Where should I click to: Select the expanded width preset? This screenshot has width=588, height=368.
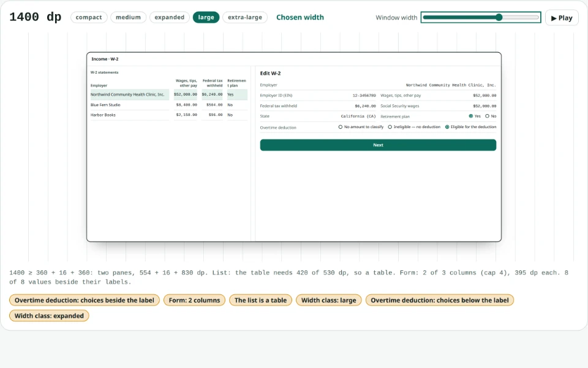pyautogui.click(x=170, y=17)
